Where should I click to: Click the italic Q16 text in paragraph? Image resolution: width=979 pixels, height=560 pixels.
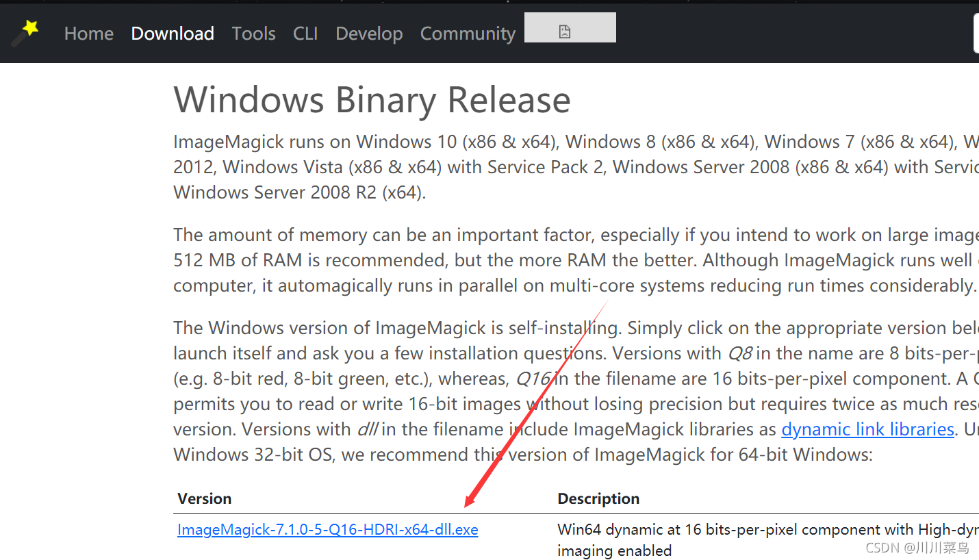pyautogui.click(x=533, y=379)
